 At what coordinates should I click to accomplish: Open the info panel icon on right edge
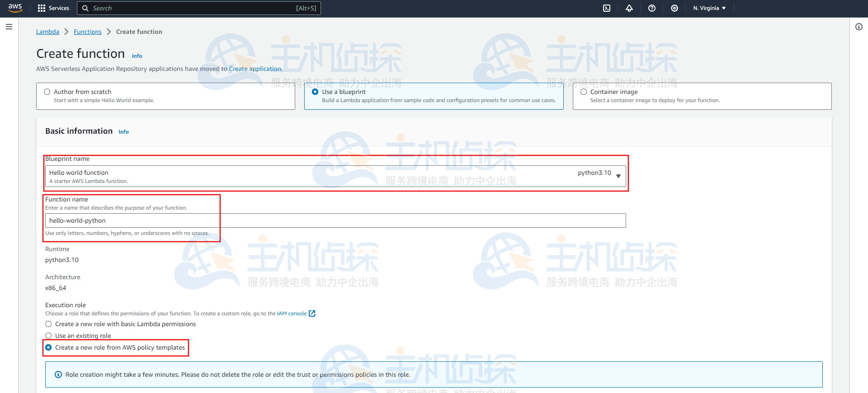859,27
